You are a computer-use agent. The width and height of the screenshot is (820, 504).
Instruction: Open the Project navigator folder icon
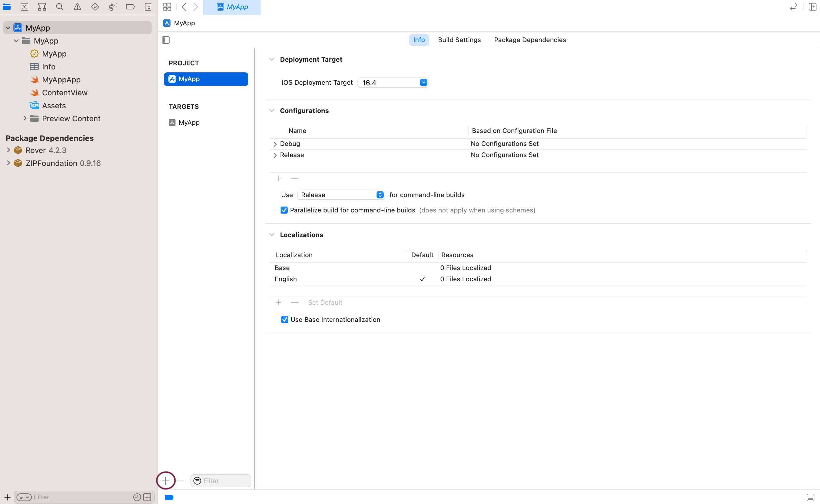point(7,7)
